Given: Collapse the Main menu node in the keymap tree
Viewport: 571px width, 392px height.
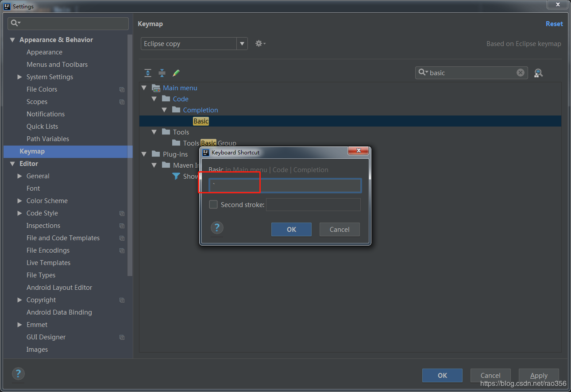Looking at the screenshot, I should tap(144, 88).
